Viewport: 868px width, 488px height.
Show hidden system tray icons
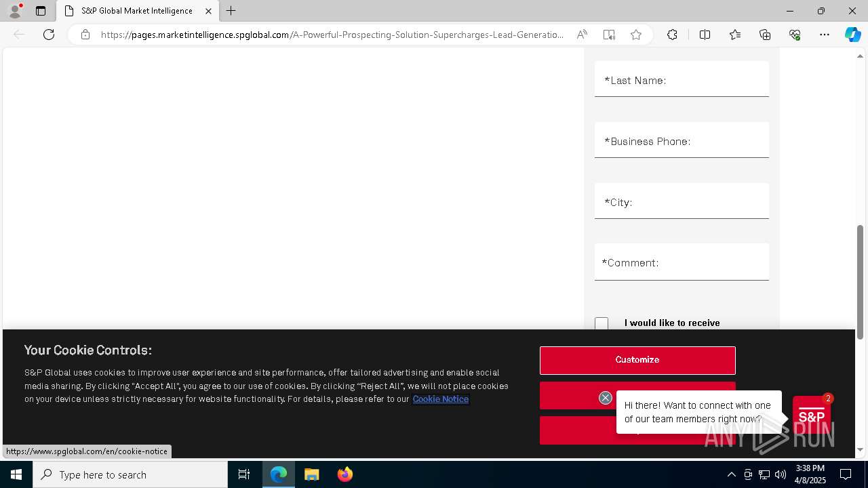pyautogui.click(x=731, y=474)
